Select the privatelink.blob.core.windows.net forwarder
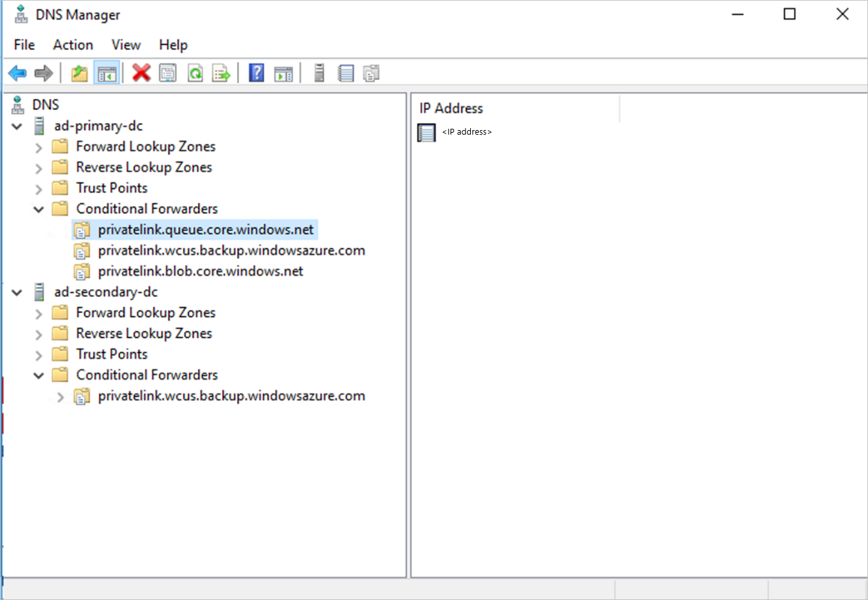This screenshot has height=600, width=868. tap(200, 271)
